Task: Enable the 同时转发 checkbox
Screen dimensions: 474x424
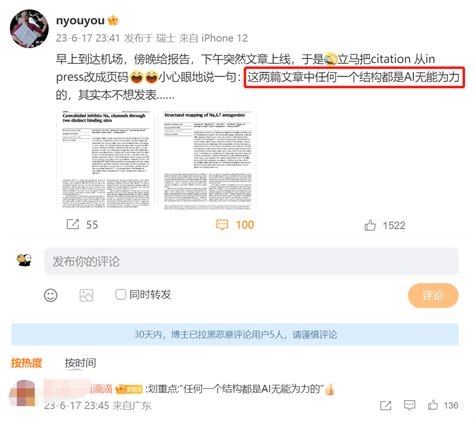Action: (120, 294)
